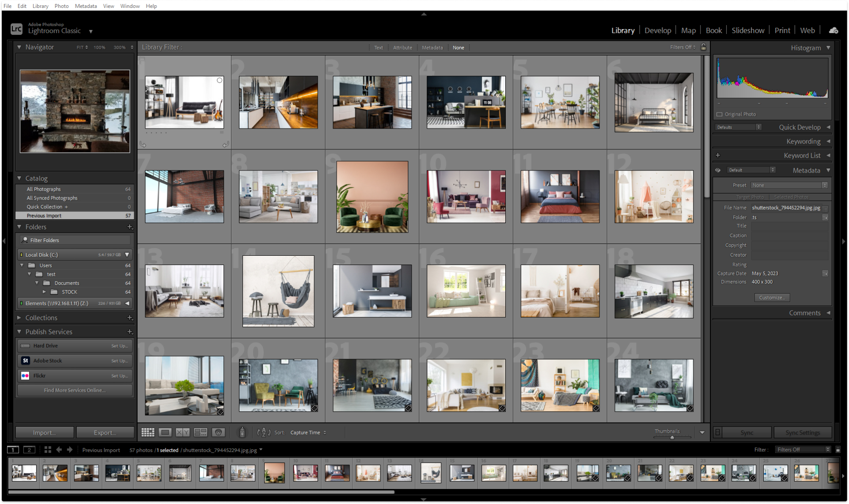Viewport: 849px width, 504px height.
Task: Click the Import... button
Action: tap(44, 432)
